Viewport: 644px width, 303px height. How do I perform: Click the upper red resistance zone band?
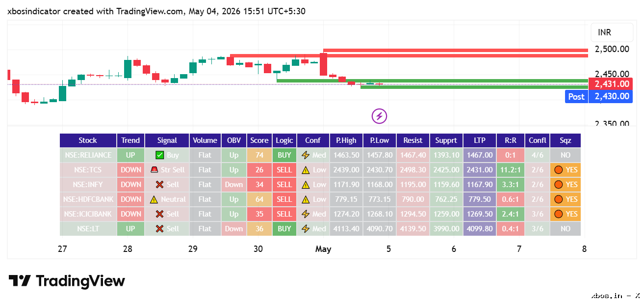click(455, 50)
